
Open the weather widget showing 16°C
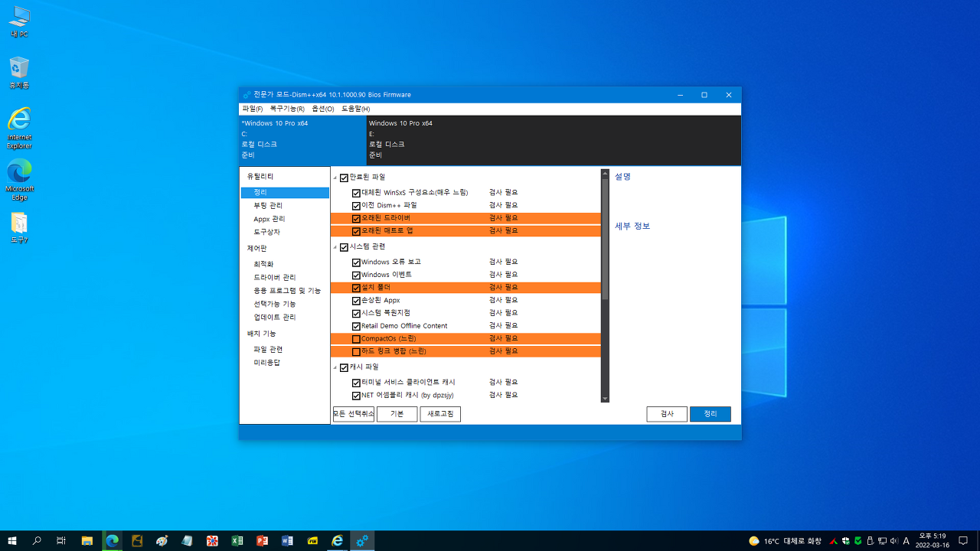coord(786,540)
